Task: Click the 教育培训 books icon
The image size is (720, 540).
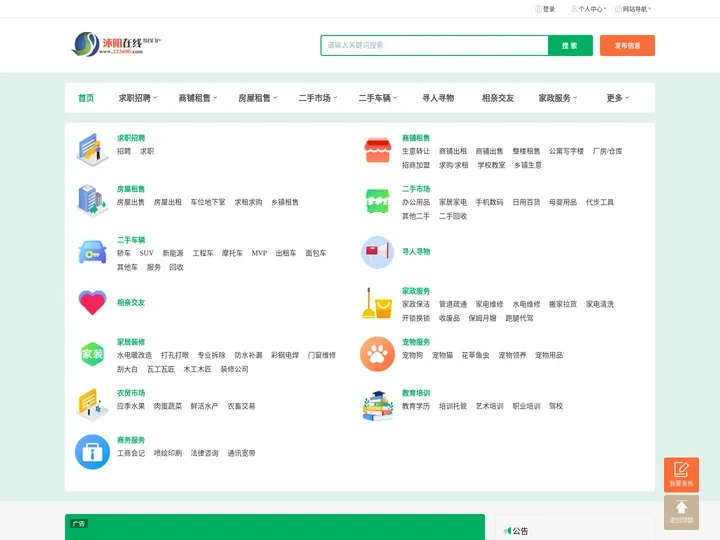Action: pos(377,405)
